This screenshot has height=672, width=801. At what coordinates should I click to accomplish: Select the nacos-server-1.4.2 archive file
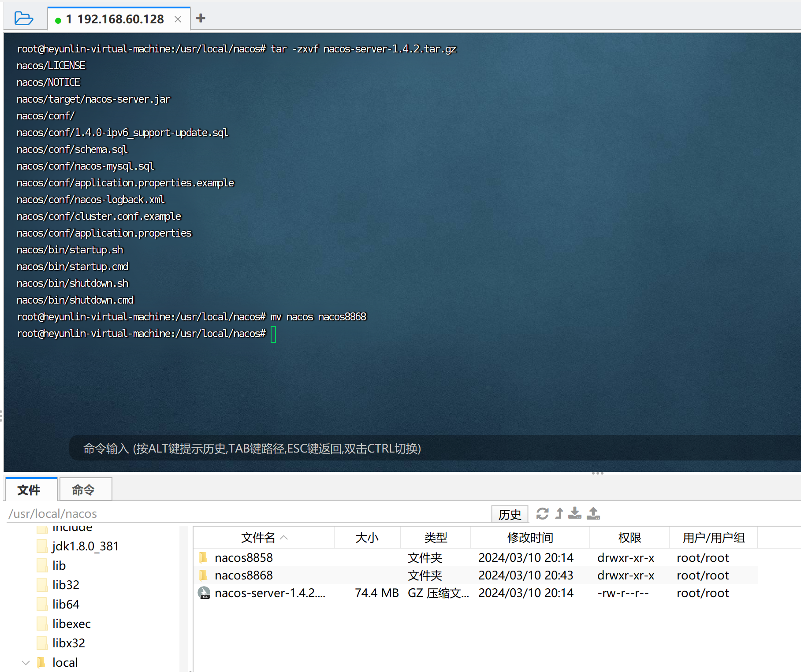tap(475, 593)
